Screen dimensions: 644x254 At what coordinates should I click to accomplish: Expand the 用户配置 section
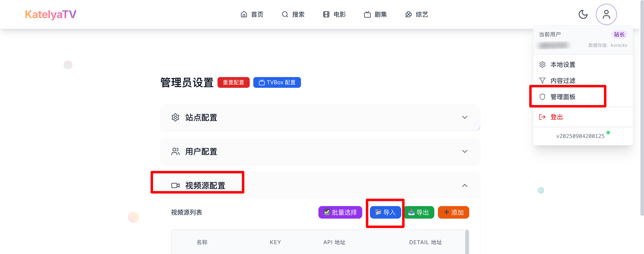click(x=464, y=151)
